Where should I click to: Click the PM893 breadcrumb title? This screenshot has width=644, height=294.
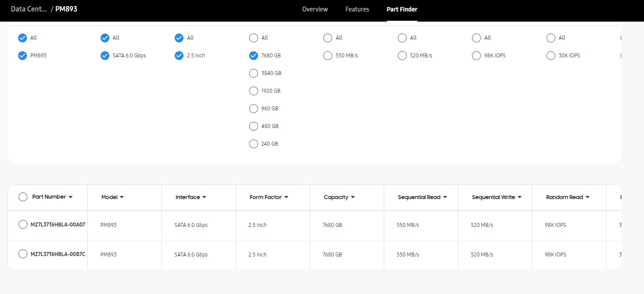pyautogui.click(x=66, y=9)
